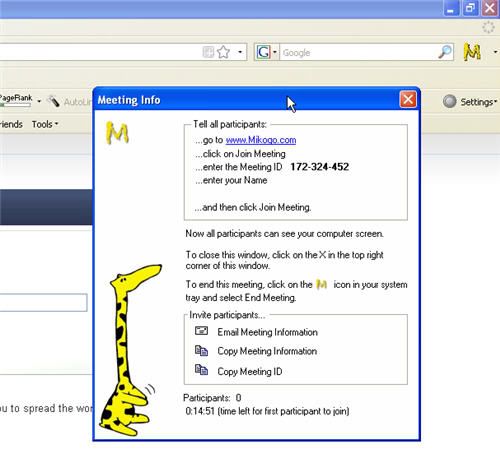500x453 pixels.
Task: Open the Google search engine selector
Action: [267, 52]
